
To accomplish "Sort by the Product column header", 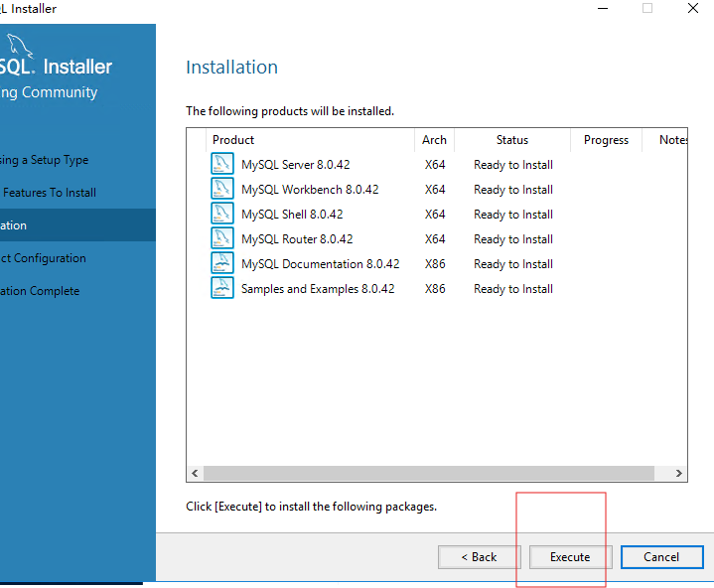I will [x=310, y=140].
